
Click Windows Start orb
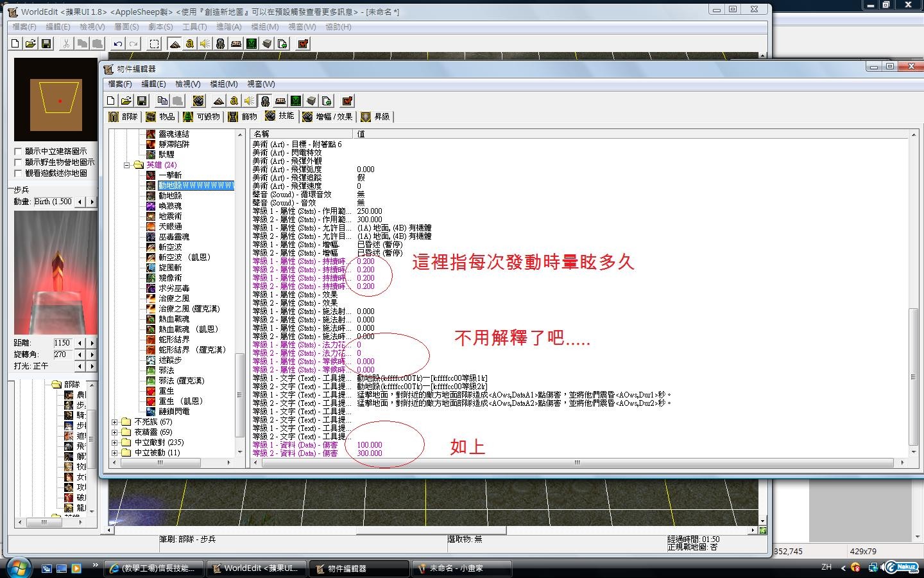coord(17,568)
